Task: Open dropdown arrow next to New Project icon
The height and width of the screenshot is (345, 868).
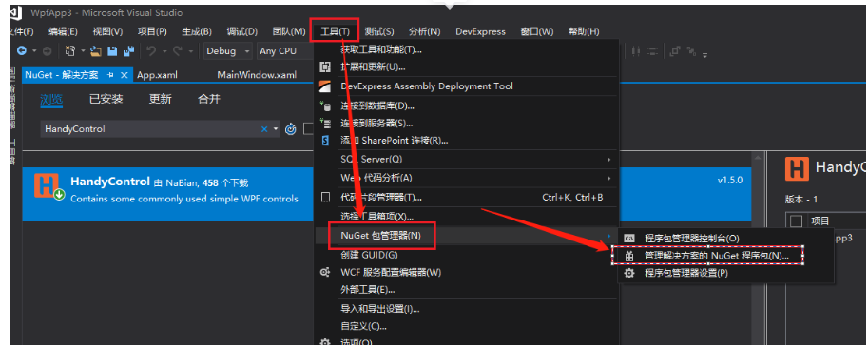Action: pyautogui.click(x=83, y=51)
